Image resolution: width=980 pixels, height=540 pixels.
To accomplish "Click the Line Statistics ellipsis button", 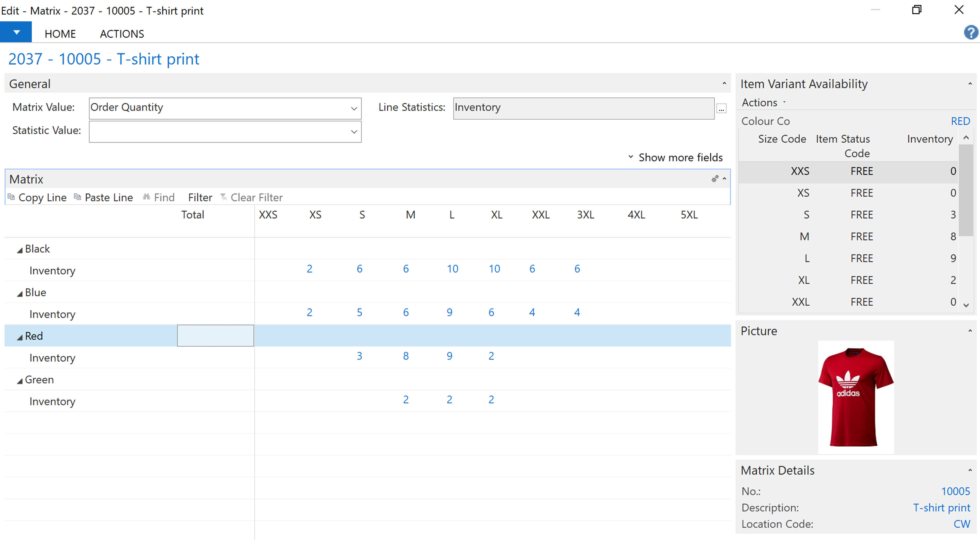I will point(721,109).
